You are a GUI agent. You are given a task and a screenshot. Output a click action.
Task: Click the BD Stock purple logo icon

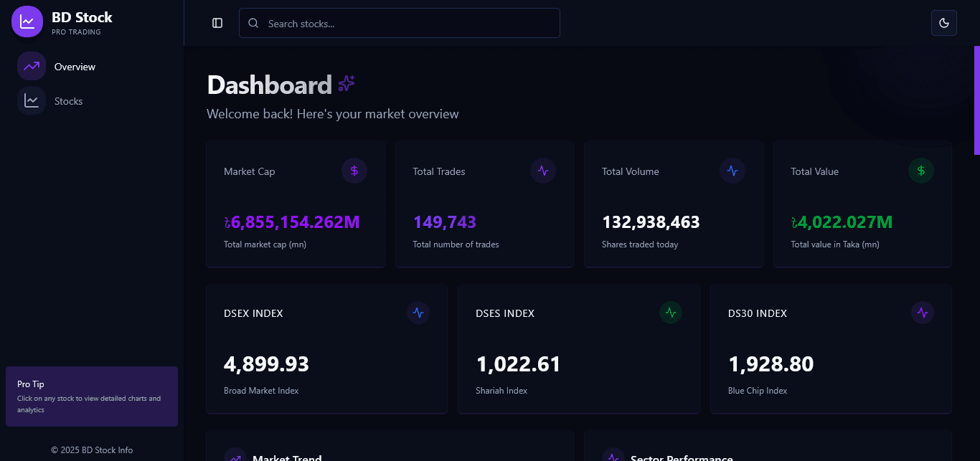pos(27,21)
